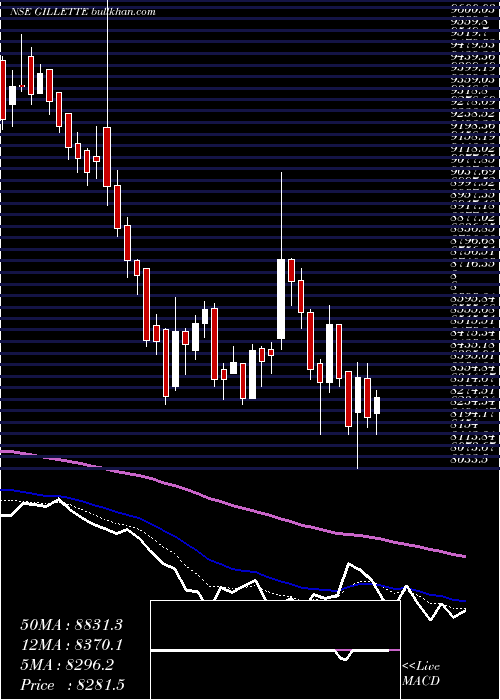The image size is (500, 700).
Task: Select the 50MA : 8831.3 reading
Action: click(71, 625)
